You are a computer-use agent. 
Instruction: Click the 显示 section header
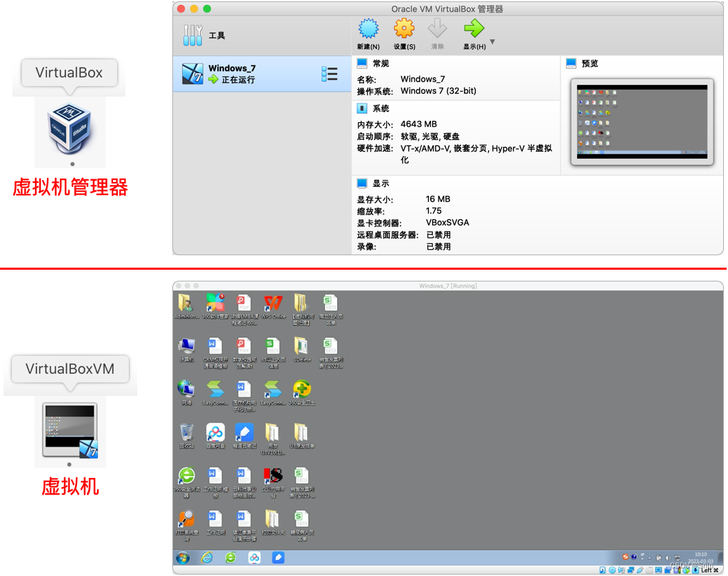coord(381,183)
